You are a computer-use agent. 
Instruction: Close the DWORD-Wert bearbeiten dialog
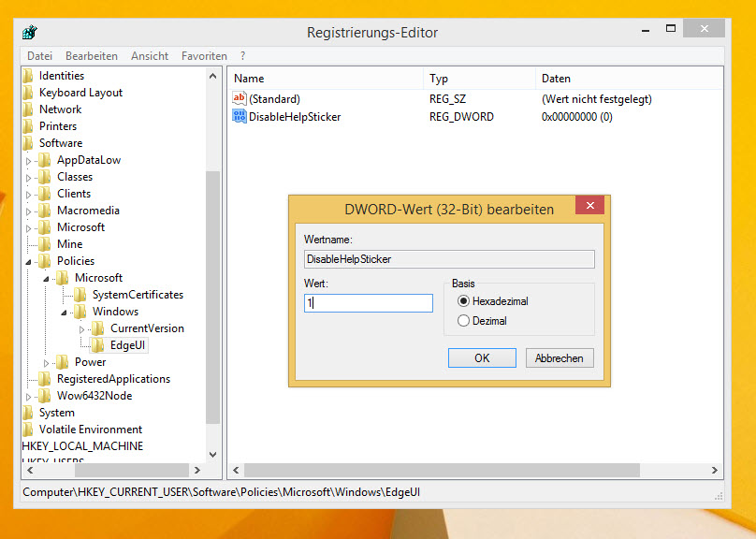coord(589,205)
